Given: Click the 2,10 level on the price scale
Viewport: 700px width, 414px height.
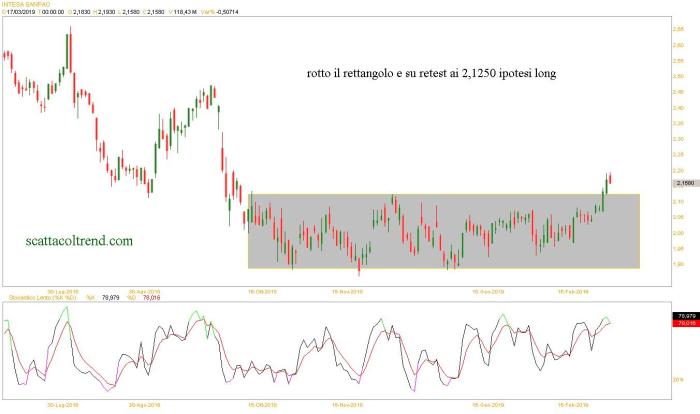Looking at the screenshot, I should [679, 201].
